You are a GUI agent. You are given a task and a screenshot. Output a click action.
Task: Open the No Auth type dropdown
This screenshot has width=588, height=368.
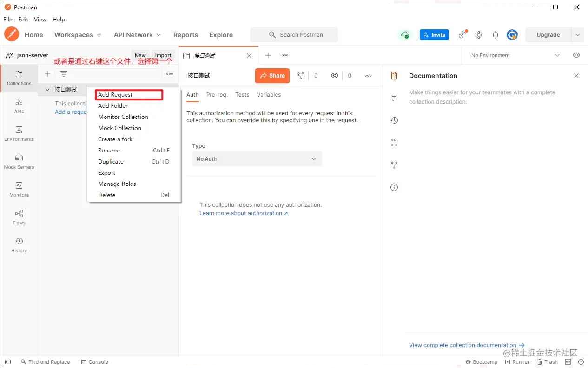[257, 159]
